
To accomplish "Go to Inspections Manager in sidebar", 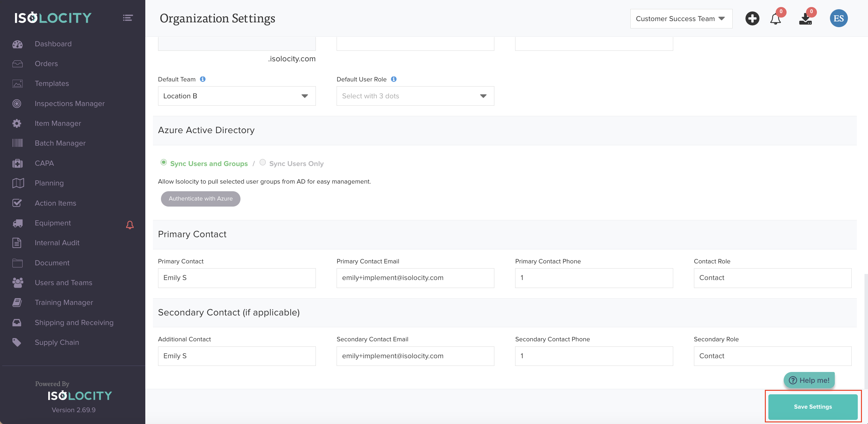I will click(x=69, y=103).
